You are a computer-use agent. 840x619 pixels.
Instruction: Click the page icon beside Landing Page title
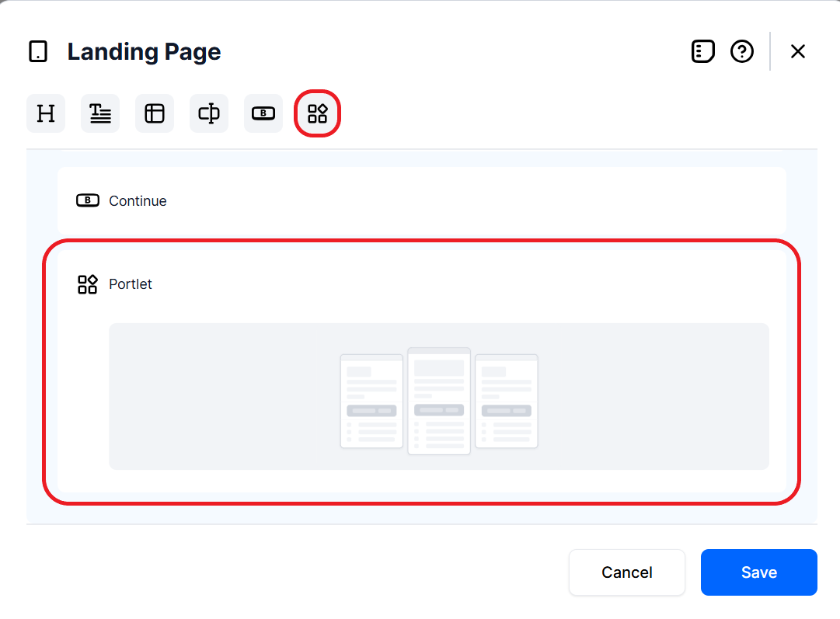point(37,52)
